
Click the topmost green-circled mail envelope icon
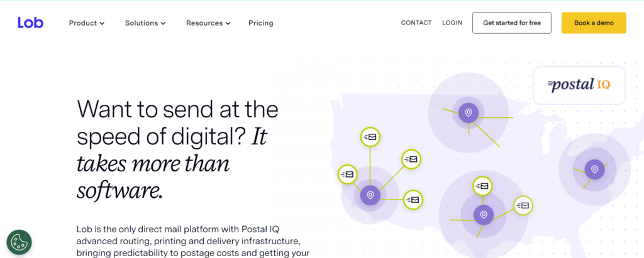370,136
